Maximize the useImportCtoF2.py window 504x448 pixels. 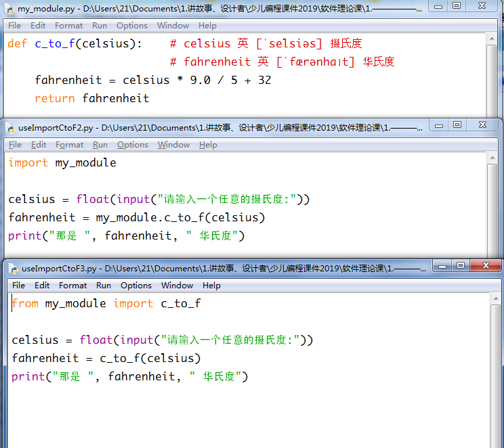coord(457,125)
